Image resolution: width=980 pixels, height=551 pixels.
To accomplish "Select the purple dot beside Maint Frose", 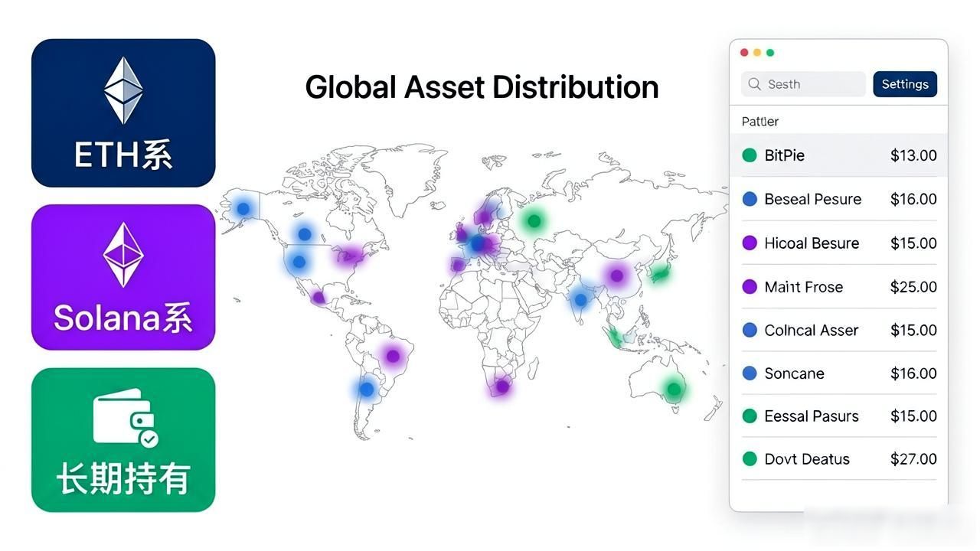I will tap(750, 287).
